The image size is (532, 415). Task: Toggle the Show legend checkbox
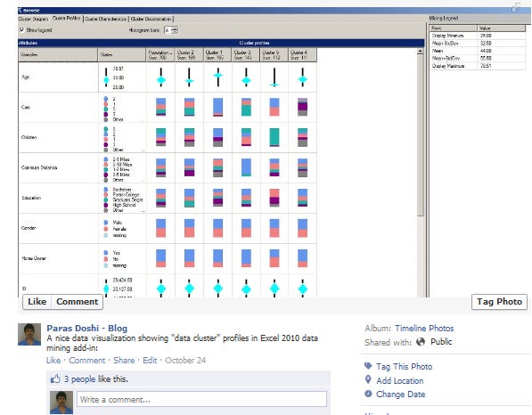(22, 30)
